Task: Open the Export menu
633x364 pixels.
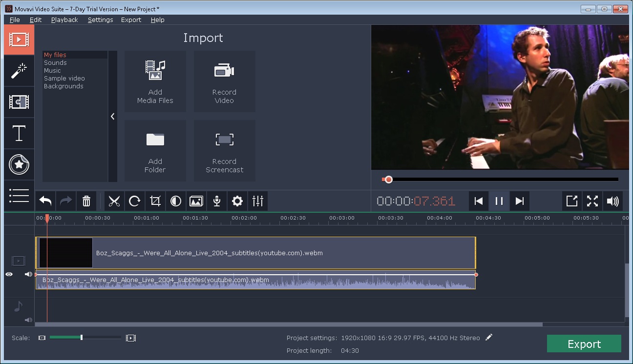Action: (131, 20)
